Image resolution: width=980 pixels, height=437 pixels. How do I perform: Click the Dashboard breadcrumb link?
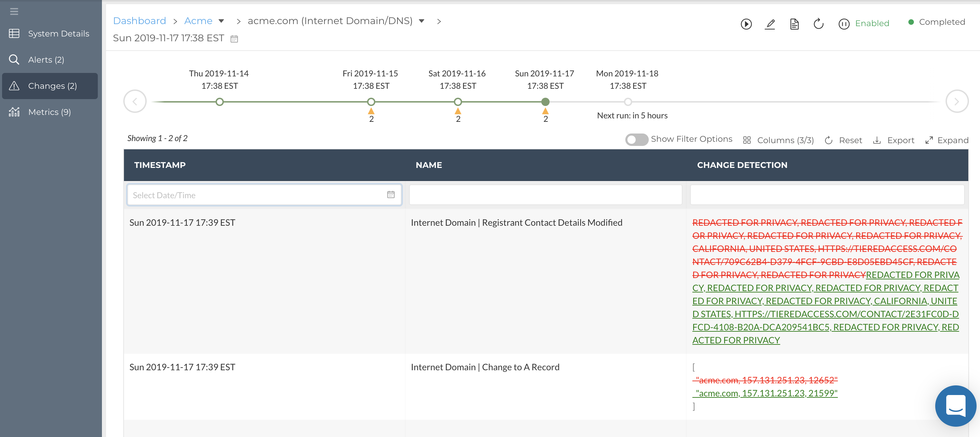pyautogui.click(x=139, y=21)
